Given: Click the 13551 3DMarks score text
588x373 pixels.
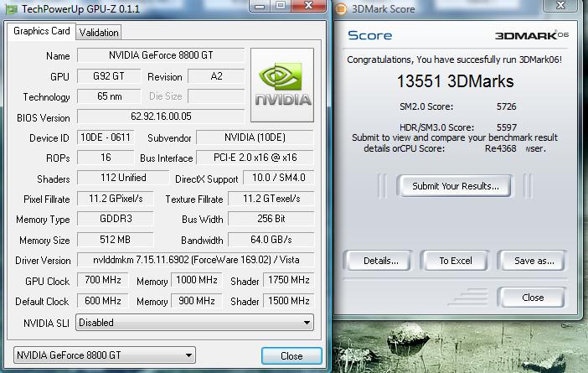Looking at the screenshot, I should (x=455, y=81).
